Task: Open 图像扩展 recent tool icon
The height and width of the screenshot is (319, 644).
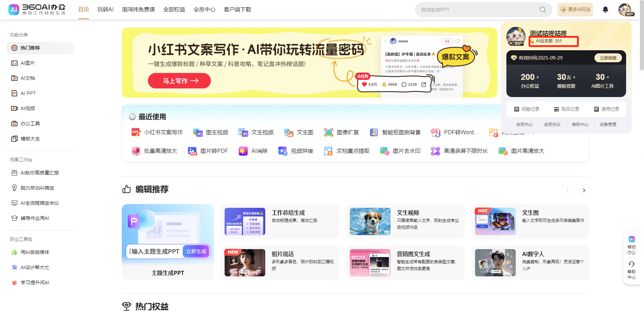Action: point(329,132)
